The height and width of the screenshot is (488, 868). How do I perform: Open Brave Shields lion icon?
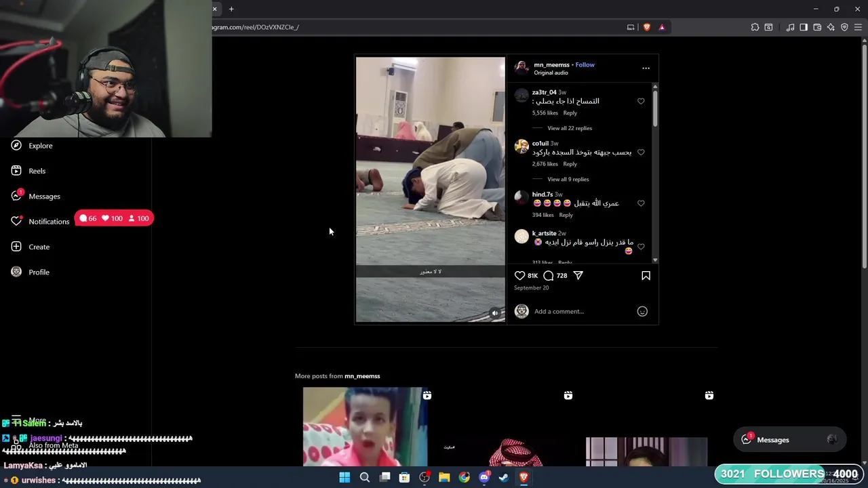[646, 27]
